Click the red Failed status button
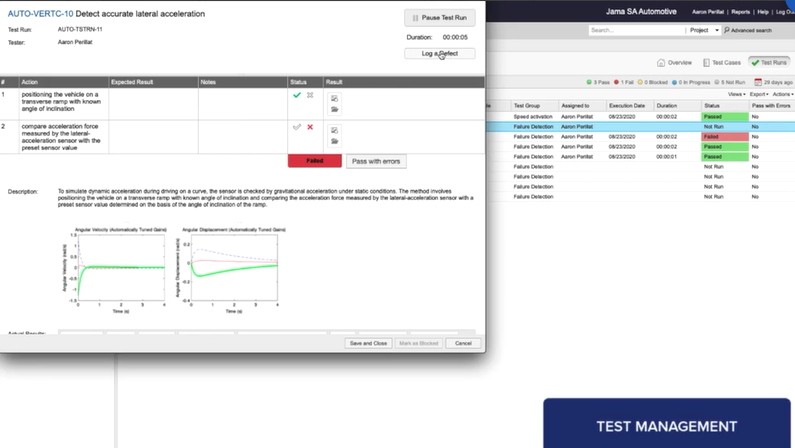 pyautogui.click(x=315, y=161)
